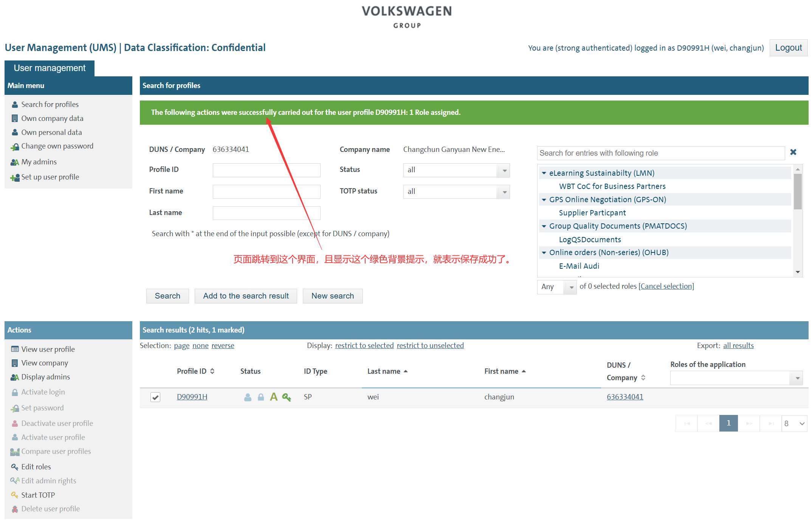Click the Start TOTP key icon

(15, 495)
